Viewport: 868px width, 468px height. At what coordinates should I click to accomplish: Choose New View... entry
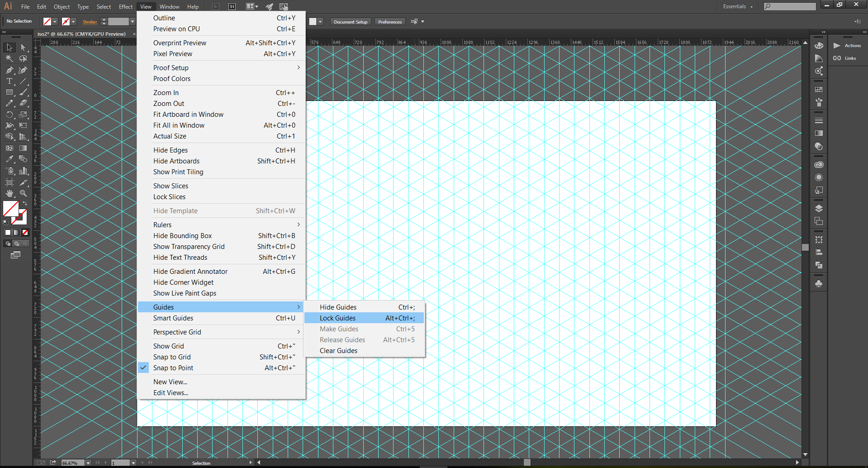pos(221,382)
